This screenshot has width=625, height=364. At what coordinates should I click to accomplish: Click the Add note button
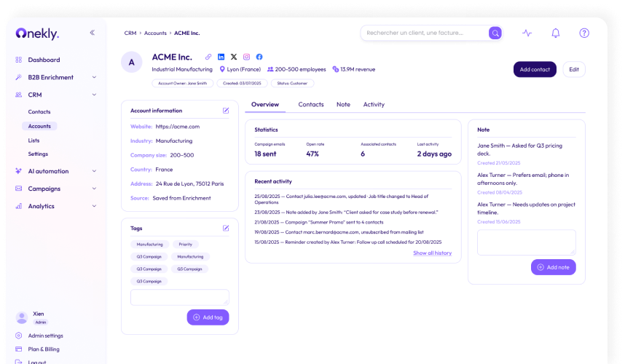[553, 267]
